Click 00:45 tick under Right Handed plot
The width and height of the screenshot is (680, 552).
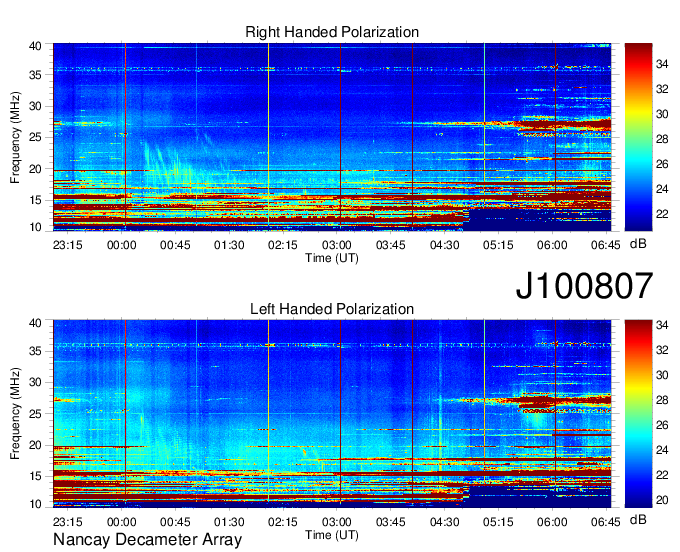pos(175,245)
